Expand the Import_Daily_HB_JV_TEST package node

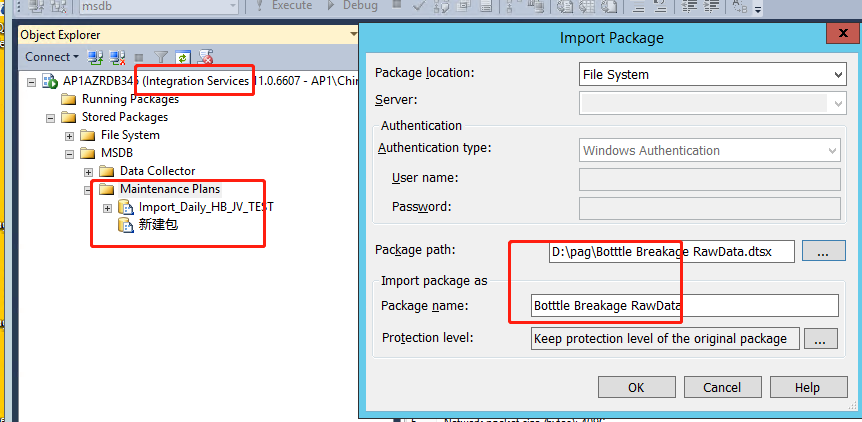point(107,208)
